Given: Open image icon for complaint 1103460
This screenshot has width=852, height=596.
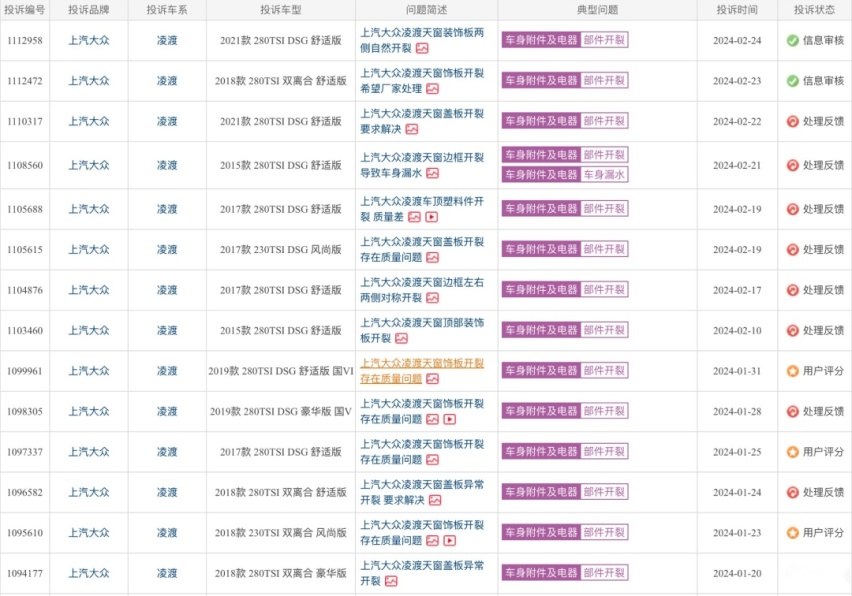Looking at the screenshot, I should tap(402, 338).
